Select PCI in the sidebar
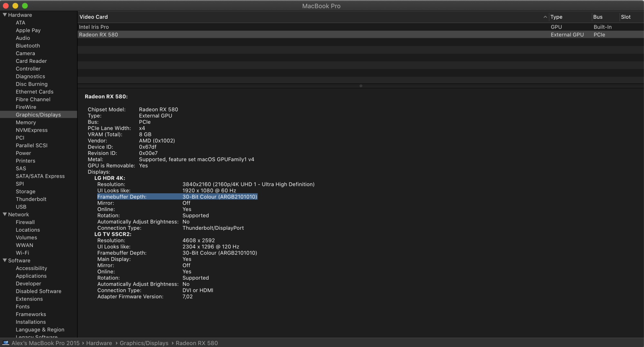This screenshot has height=347, width=644. (x=20, y=138)
